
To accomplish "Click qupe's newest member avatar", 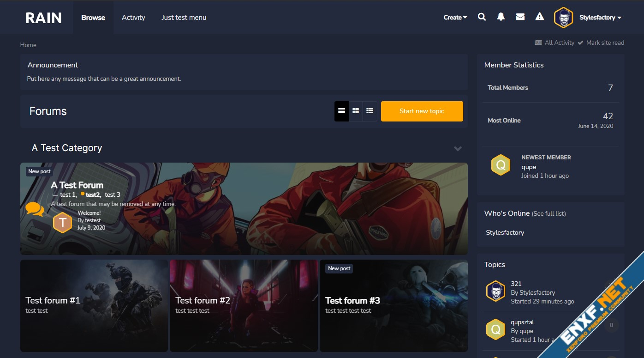I will click(x=501, y=165).
